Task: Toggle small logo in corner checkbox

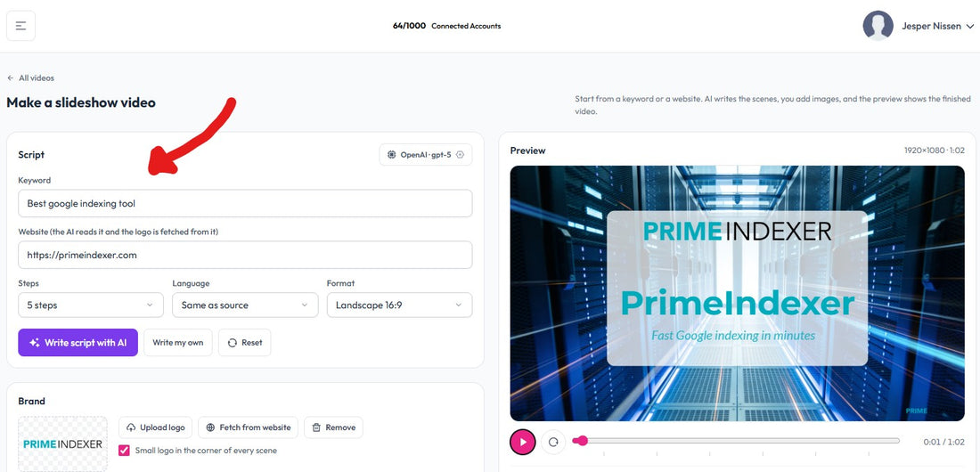Action: pos(124,450)
